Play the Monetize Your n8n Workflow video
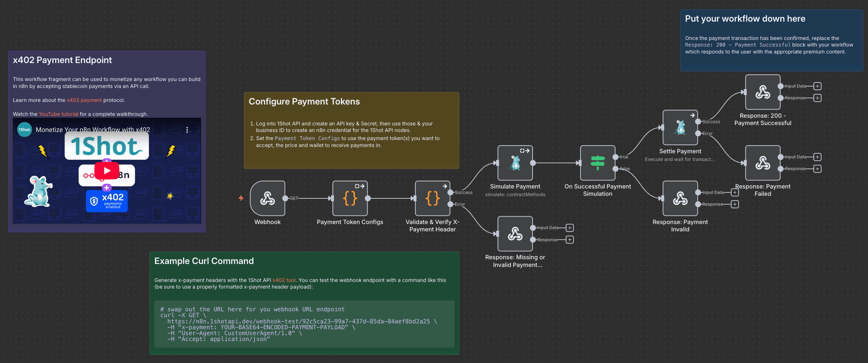The width and height of the screenshot is (868, 363). (x=107, y=170)
